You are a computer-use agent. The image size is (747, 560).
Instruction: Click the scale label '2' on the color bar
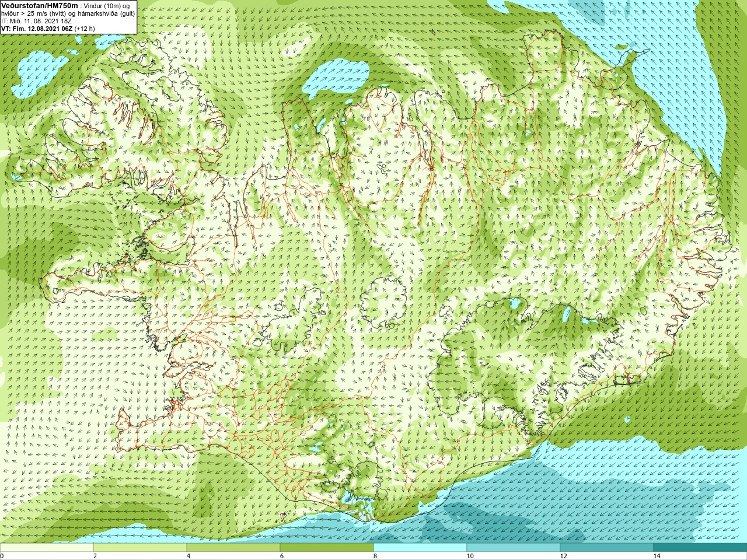[95, 556]
